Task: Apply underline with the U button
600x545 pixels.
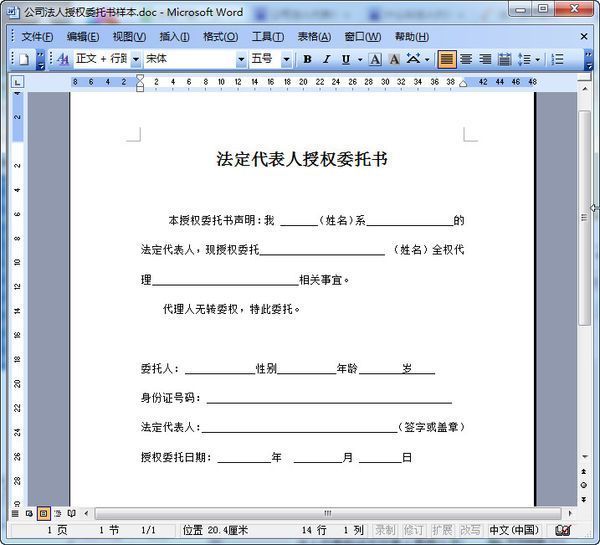Action: (346, 59)
